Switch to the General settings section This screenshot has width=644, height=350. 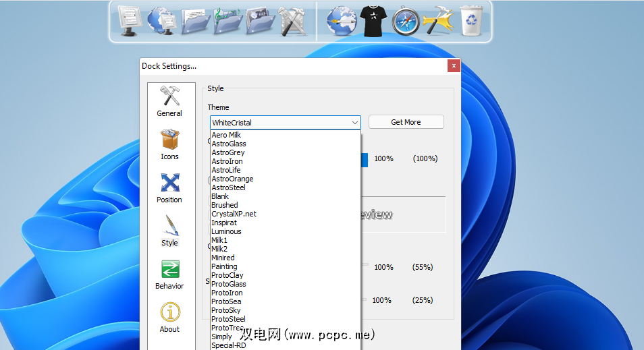169,102
